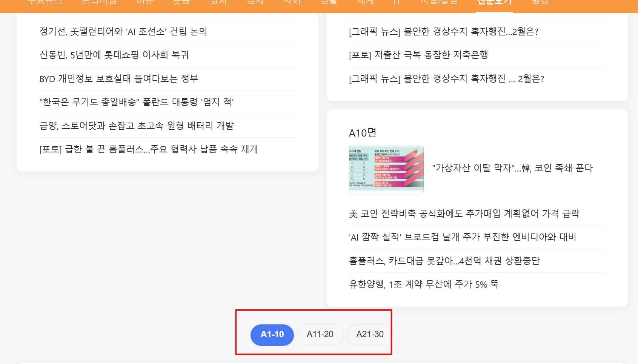Open BYD 개인정보 보호실태 article
The height and width of the screenshot is (364, 638).
119,79
